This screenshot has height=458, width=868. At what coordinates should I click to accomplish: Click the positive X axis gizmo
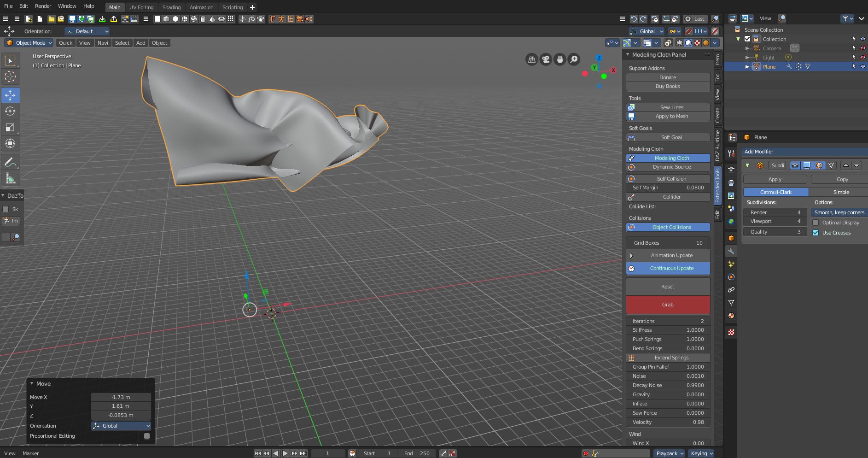pos(613,70)
